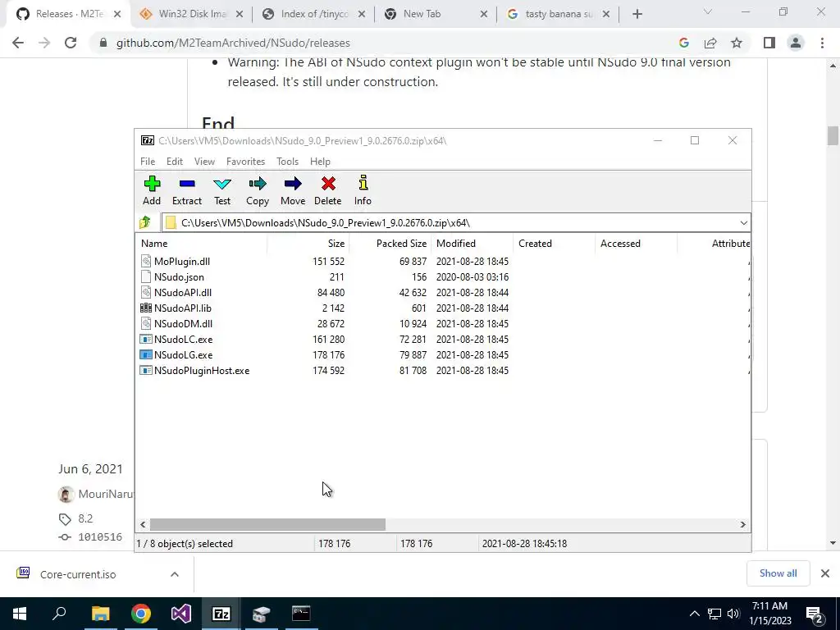Select the NSudoDM.dll file row

click(x=442, y=323)
